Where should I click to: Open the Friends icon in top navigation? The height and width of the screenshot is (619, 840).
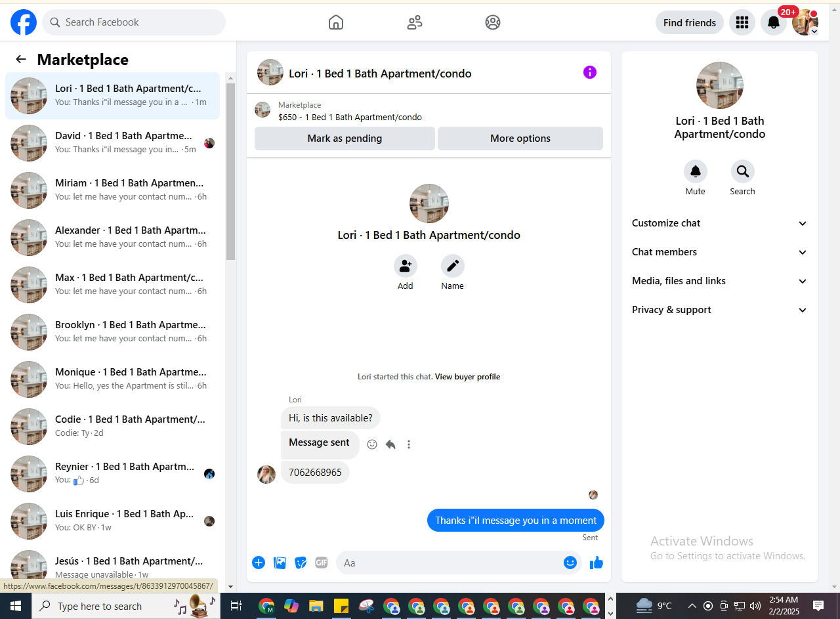tap(415, 22)
